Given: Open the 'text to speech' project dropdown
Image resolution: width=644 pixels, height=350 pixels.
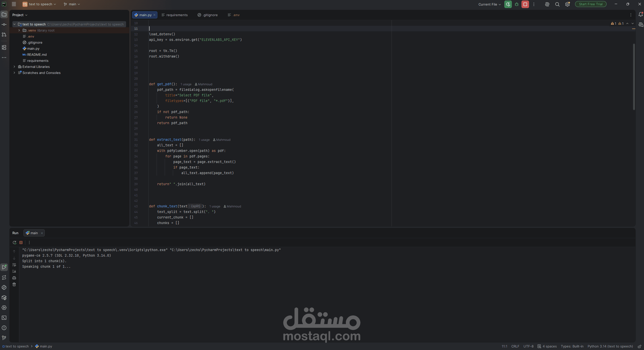Looking at the screenshot, I should click(39, 4).
